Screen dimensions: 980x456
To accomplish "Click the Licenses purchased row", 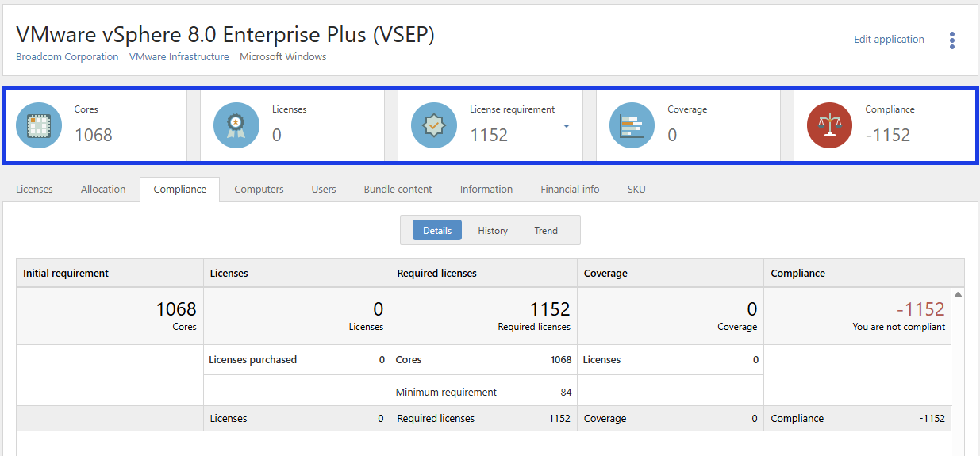I will [297, 360].
